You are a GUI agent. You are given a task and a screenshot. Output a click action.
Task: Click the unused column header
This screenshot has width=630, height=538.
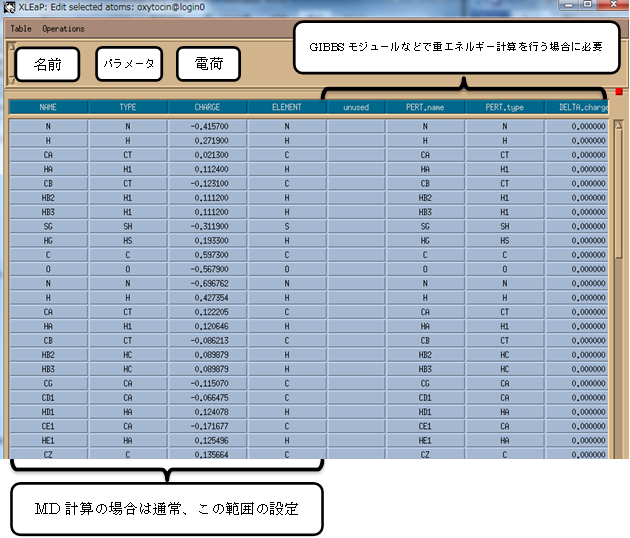(x=355, y=106)
